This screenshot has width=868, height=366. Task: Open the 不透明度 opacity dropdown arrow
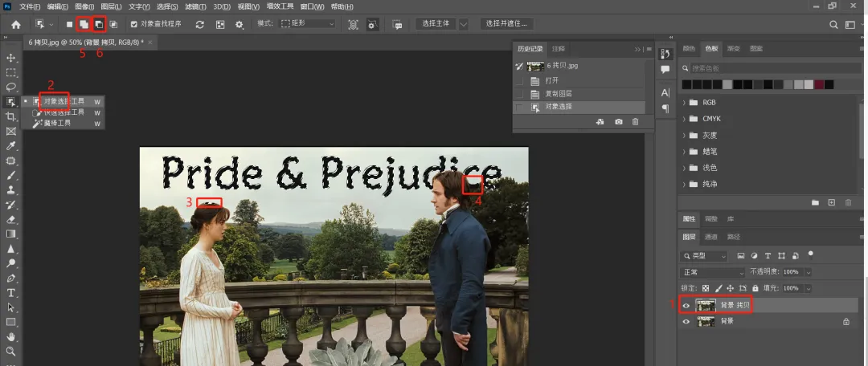(x=809, y=273)
